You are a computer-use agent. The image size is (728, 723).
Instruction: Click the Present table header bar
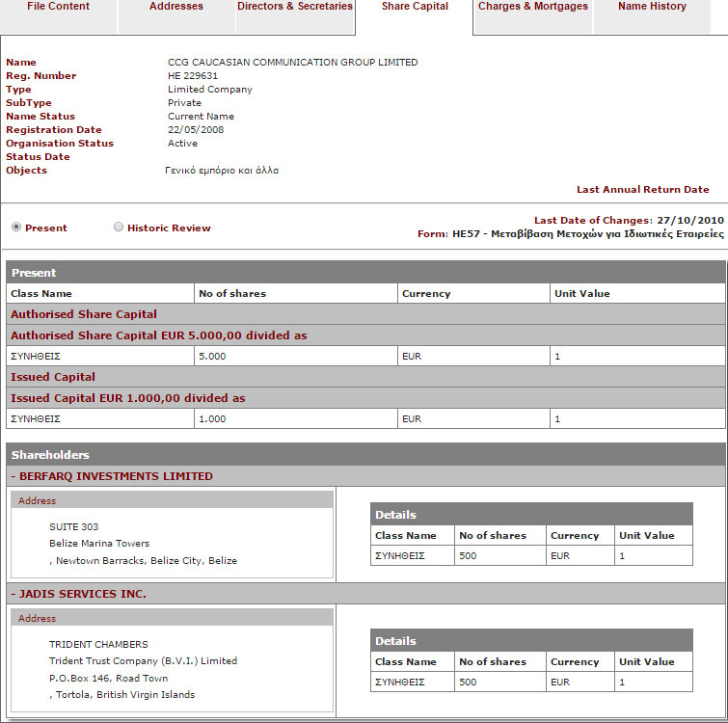(365, 273)
